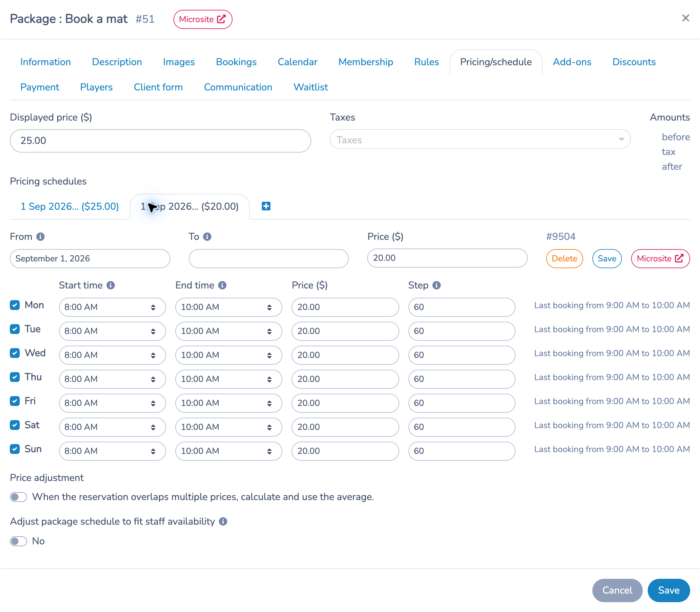Viewport: 700px width, 612px height.
Task: Switch to the Add-ons tab
Action: click(572, 62)
